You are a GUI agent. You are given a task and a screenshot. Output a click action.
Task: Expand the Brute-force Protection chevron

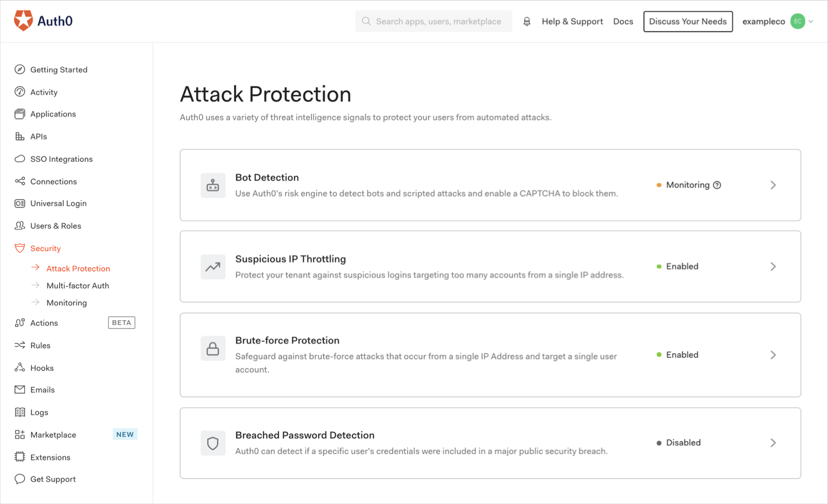click(773, 355)
